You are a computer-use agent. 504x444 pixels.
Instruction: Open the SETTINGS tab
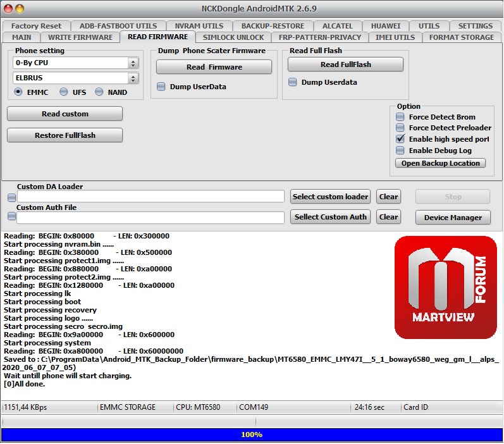(475, 26)
